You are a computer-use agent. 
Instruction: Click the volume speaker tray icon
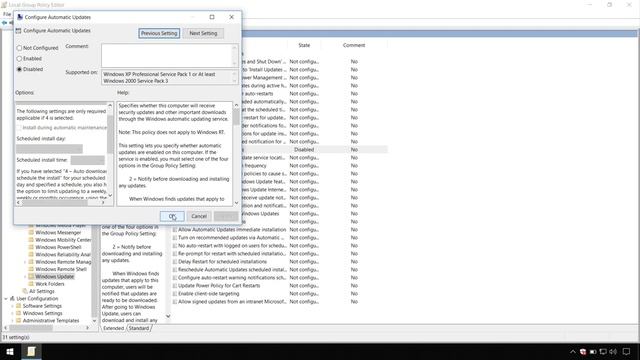click(x=613, y=351)
